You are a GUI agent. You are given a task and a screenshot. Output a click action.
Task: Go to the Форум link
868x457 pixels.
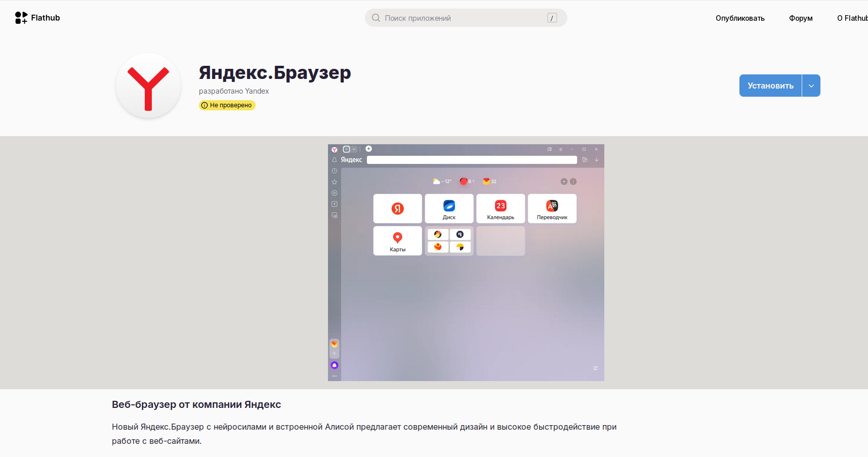pyautogui.click(x=801, y=18)
